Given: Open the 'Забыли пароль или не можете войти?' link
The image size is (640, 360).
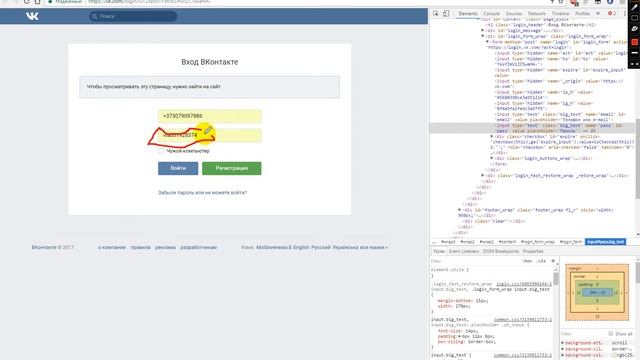Looking at the screenshot, I should (x=202, y=193).
